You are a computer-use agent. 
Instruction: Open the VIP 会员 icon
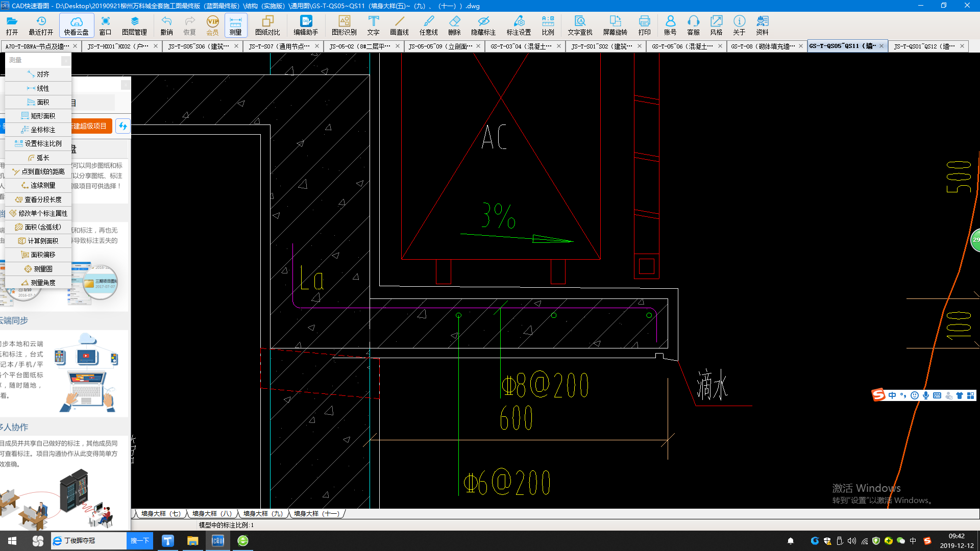click(212, 25)
